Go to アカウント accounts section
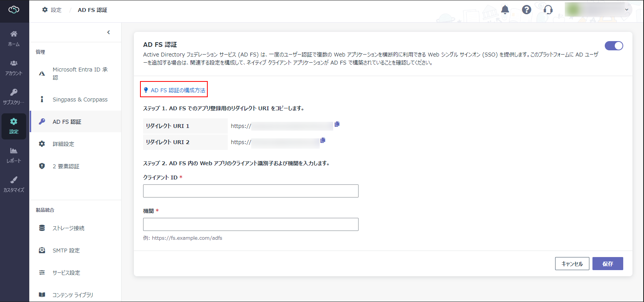644x302 pixels. 14,68
